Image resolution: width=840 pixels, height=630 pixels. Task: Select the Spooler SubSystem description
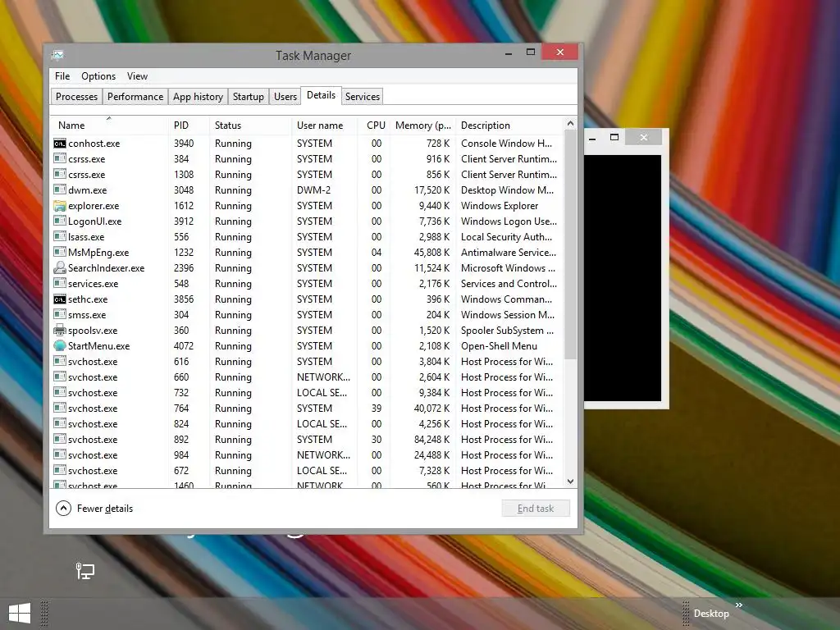click(507, 331)
